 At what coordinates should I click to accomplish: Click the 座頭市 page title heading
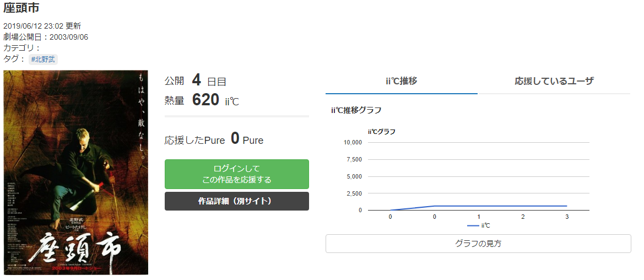click(x=21, y=8)
